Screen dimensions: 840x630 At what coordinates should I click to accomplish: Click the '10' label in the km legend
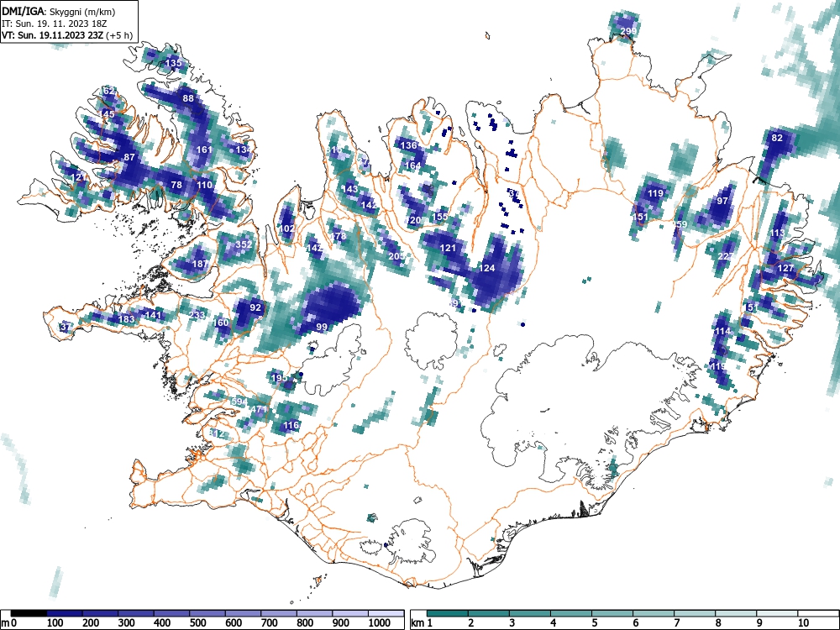(802, 623)
